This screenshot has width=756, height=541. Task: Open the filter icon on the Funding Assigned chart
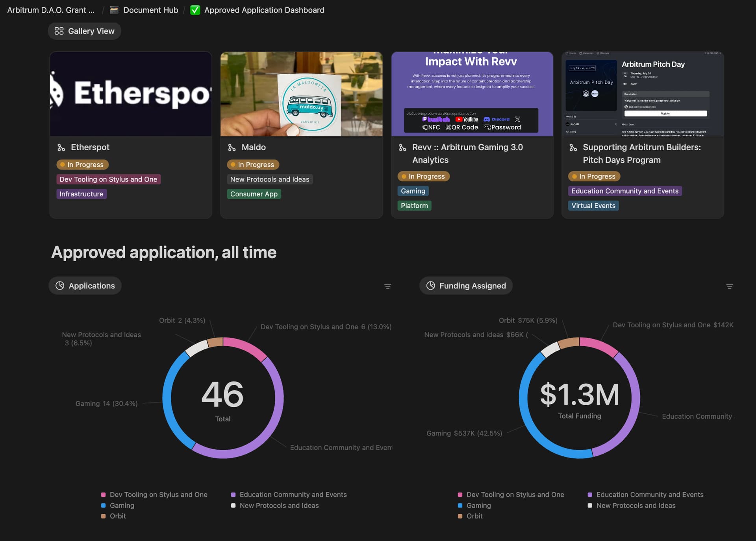[x=729, y=286]
